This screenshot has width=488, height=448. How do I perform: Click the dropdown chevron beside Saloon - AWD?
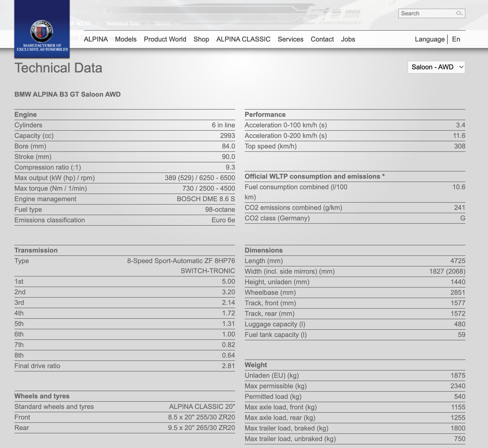point(461,67)
